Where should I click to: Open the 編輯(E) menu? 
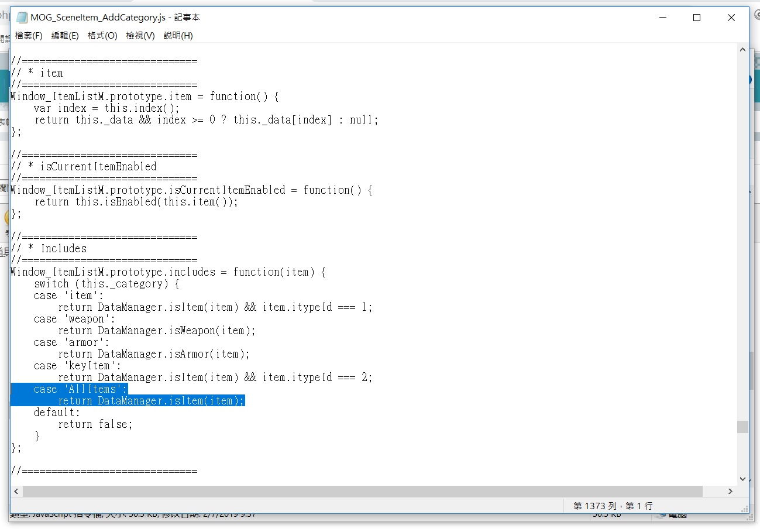pos(65,36)
